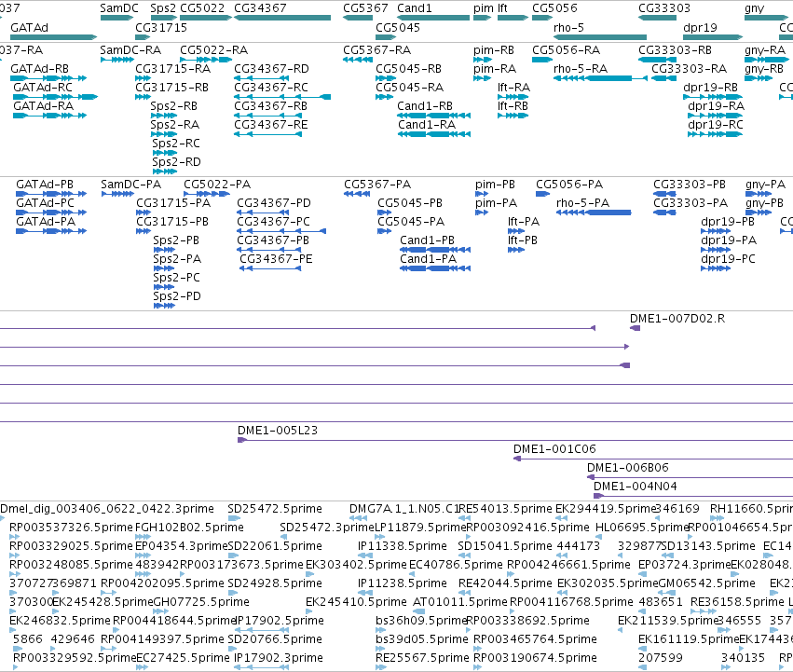Viewport: 793px width, 672px height.
Task: Select EST AT01011.5prime
Action: 419,611
